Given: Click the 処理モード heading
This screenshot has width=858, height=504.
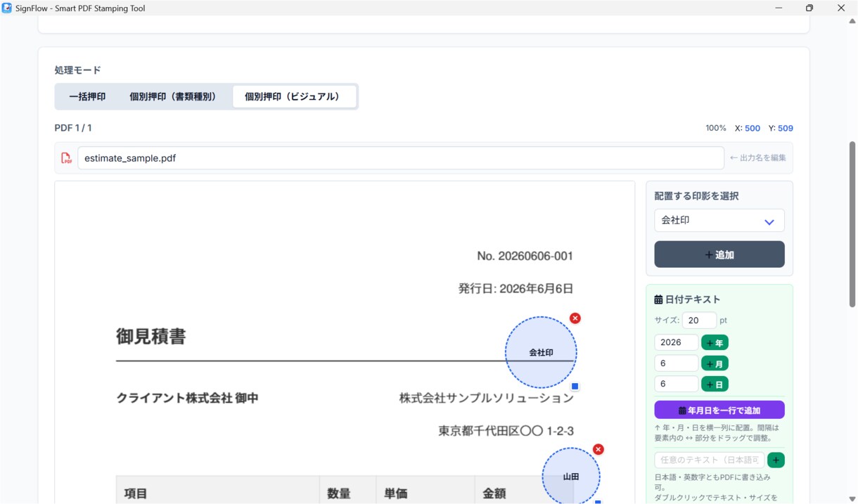Looking at the screenshot, I should 77,70.
